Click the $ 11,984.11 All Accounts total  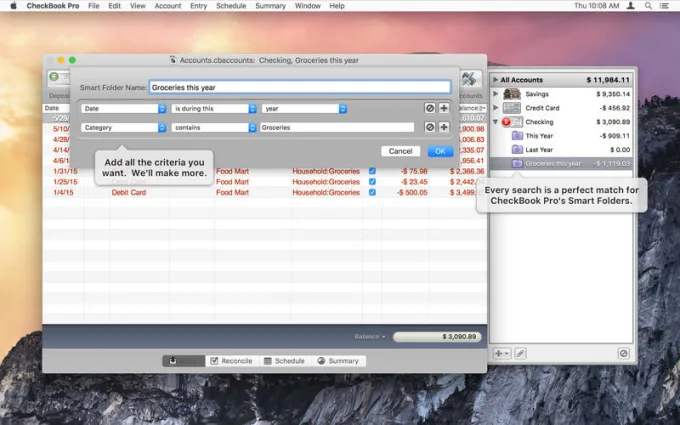click(x=608, y=80)
